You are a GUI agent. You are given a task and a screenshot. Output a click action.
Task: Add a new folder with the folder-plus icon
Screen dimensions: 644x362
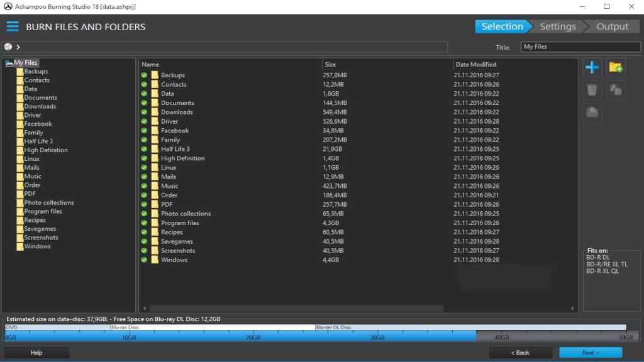[615, 67]
